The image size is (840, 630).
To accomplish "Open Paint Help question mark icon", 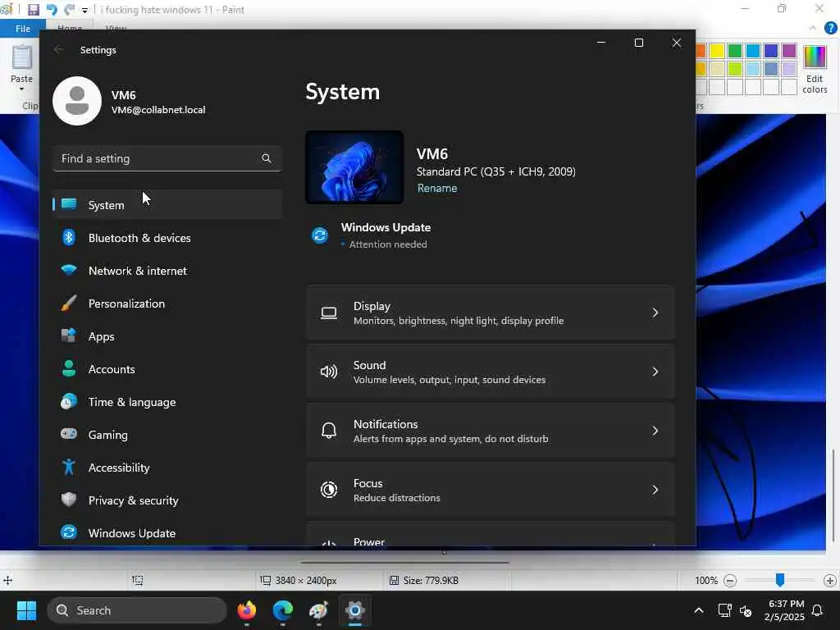I will (831, 28).
